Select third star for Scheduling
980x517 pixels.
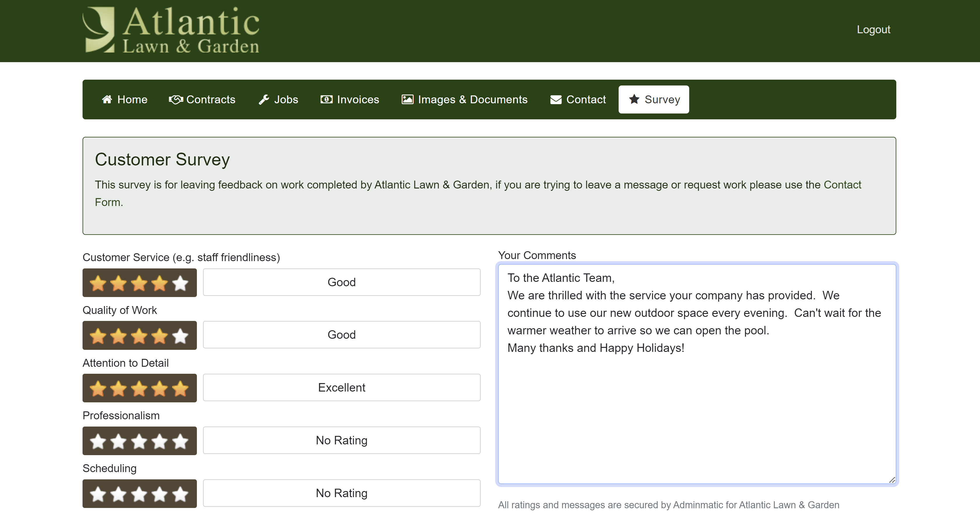click(139, 494)
